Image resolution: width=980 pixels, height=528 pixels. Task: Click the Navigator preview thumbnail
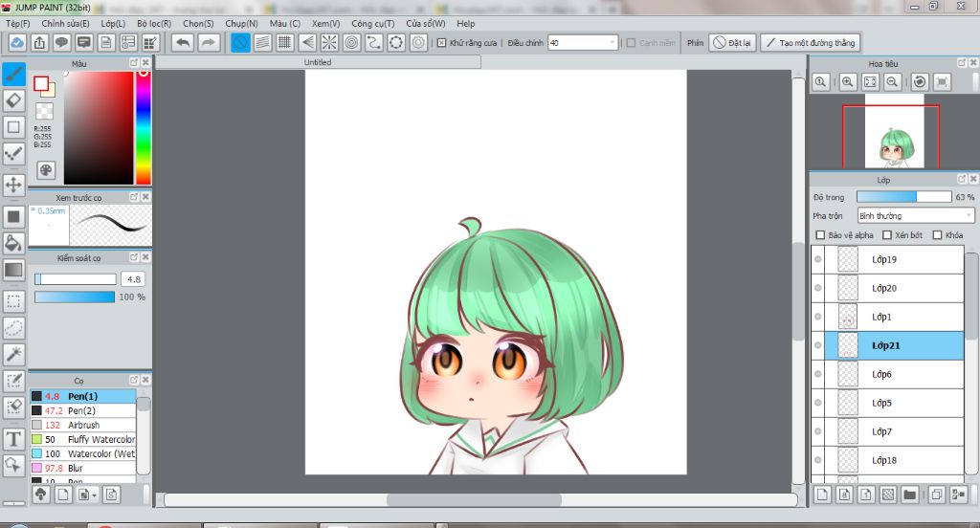894,131
